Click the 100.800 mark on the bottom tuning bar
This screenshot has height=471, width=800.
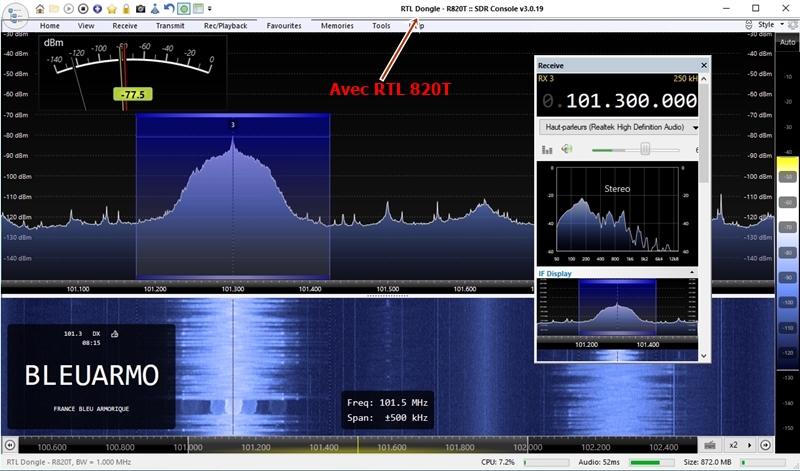pyautogui.click(x=120, y=447)
